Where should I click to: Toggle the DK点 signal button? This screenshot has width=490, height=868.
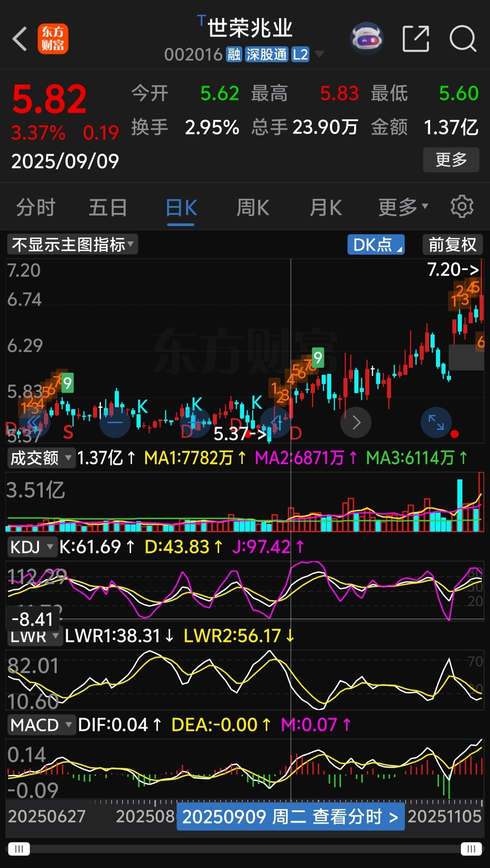click(376, 245)
